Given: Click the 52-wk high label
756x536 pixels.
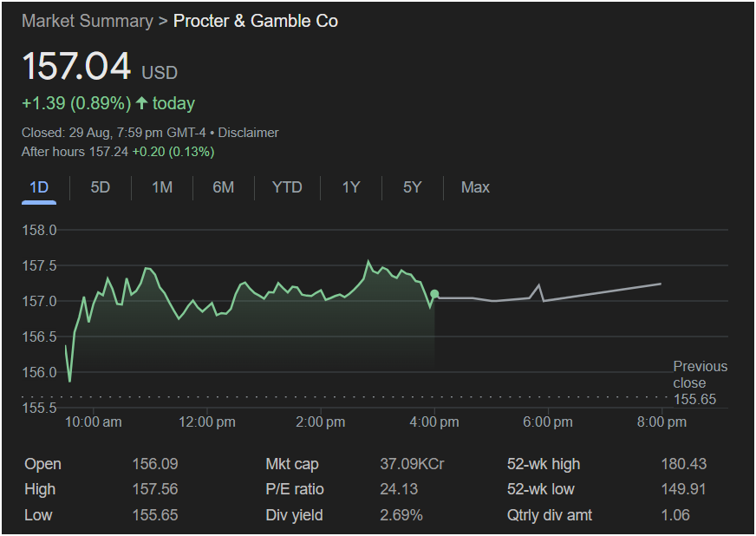Looking at the screenshot, I should (x=544, y=464).
